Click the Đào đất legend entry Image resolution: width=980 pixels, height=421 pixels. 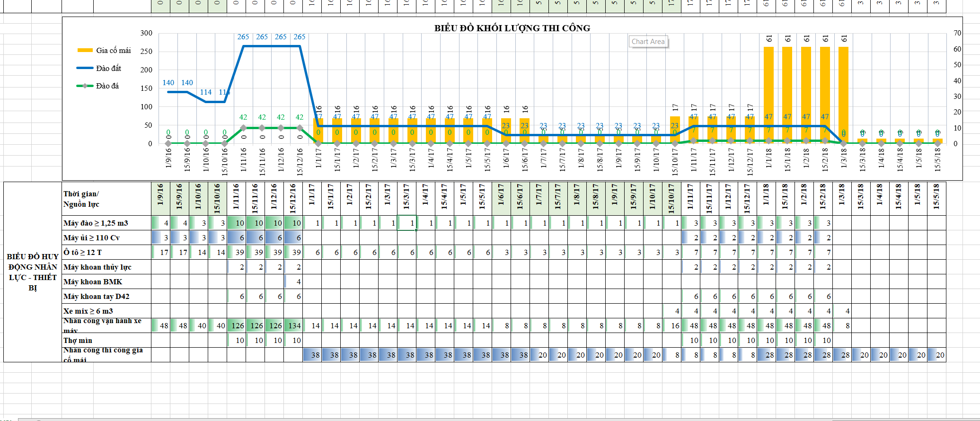(99, 68)
